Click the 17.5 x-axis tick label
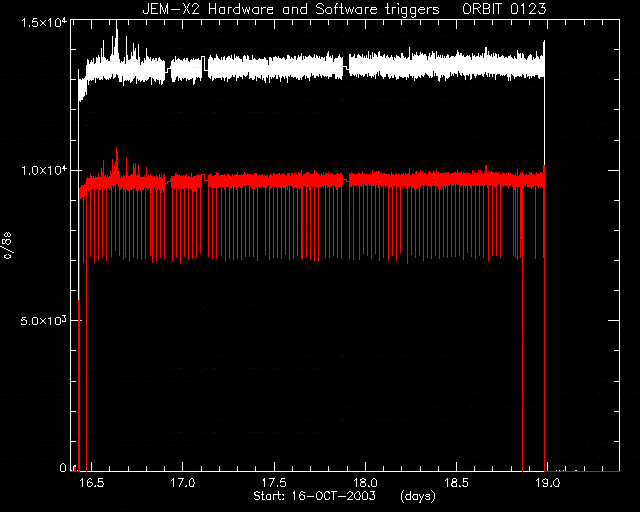The height and width of the screenshot is (512, 640). point(274,483)
